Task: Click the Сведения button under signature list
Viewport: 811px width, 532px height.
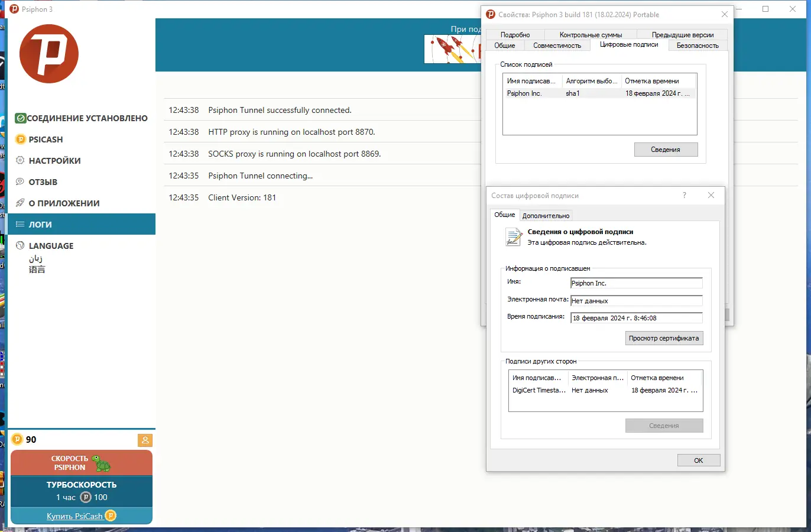Action: click(666, 150)
